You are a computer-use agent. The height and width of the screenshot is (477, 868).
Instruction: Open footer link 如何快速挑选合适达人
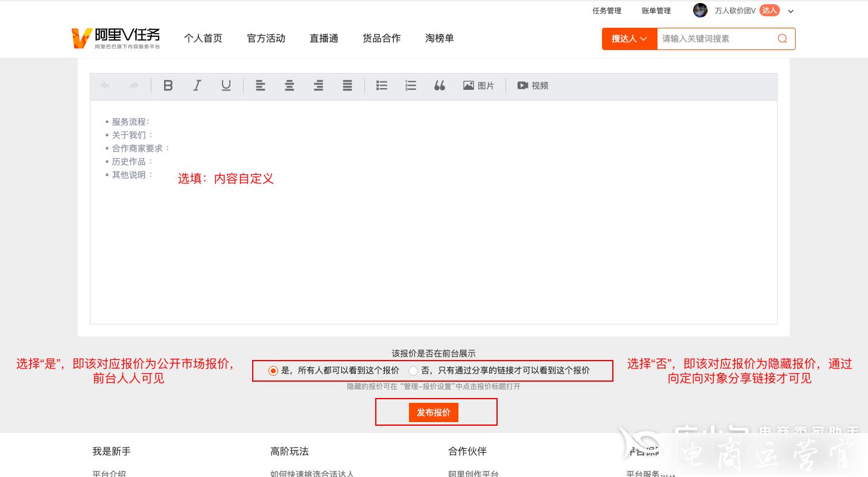pyautogui.click(x=312, y=473)
